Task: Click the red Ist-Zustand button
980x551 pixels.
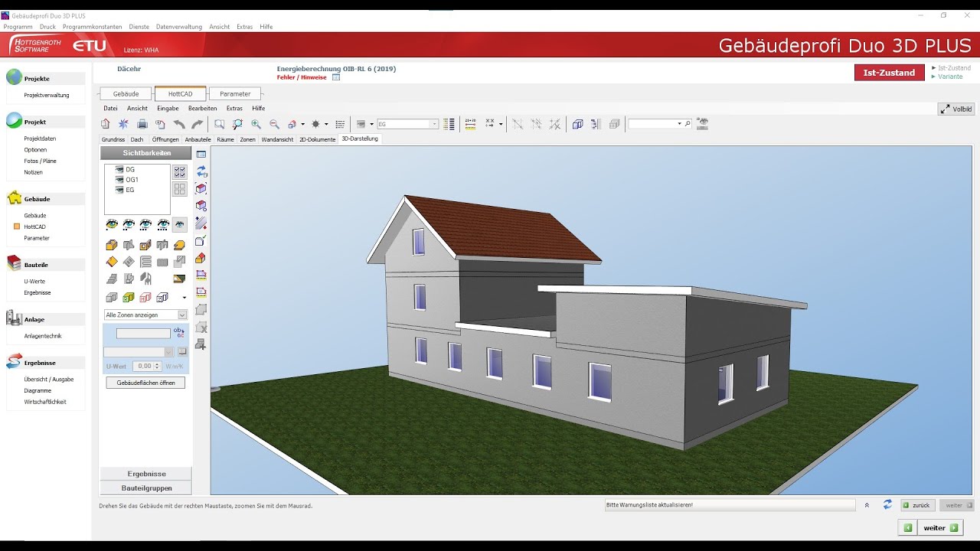Action: click(889, 73)
